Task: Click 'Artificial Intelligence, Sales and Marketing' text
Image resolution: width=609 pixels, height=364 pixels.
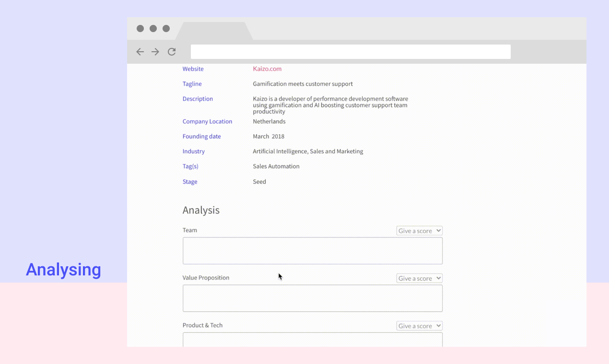Action: point(308,151)
